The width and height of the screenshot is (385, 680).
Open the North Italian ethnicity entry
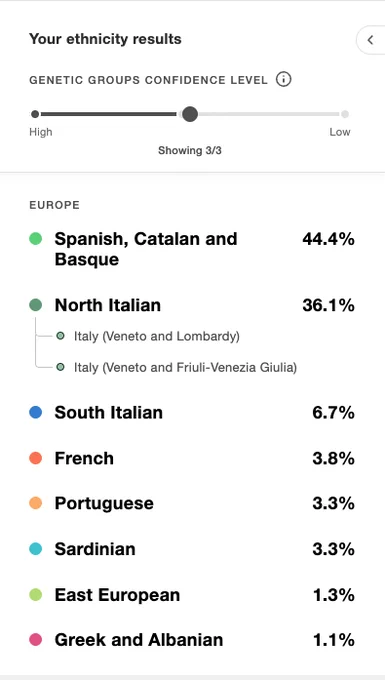click(192, 305)
